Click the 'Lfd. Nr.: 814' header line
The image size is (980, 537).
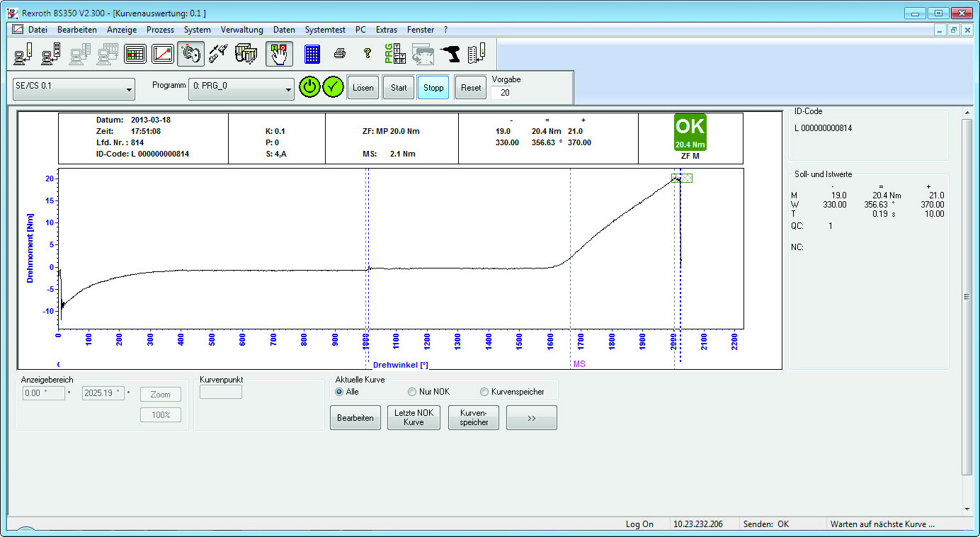120,142
